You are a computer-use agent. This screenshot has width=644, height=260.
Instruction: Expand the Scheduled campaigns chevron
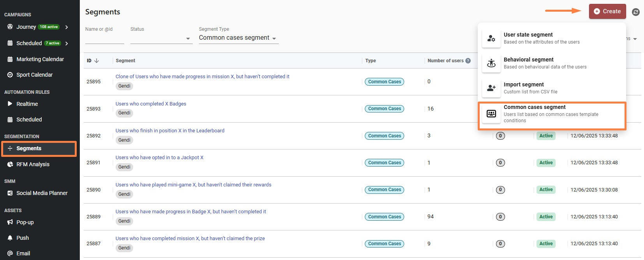point(67,43)
